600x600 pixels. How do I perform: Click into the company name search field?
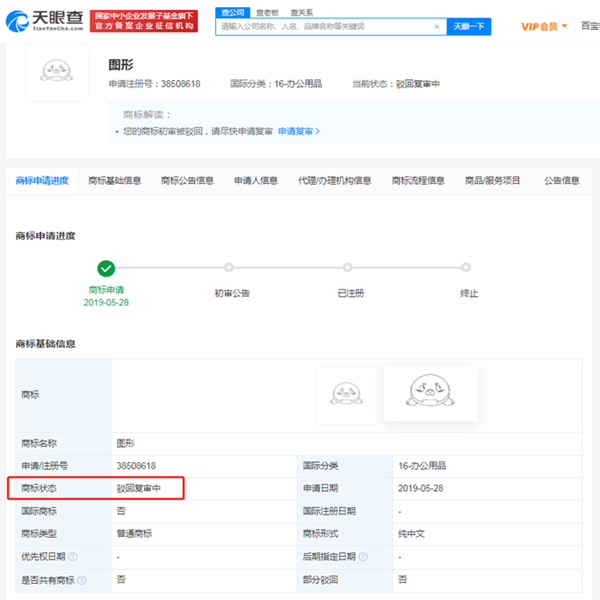pyautogui.click(x=328, y=26)
